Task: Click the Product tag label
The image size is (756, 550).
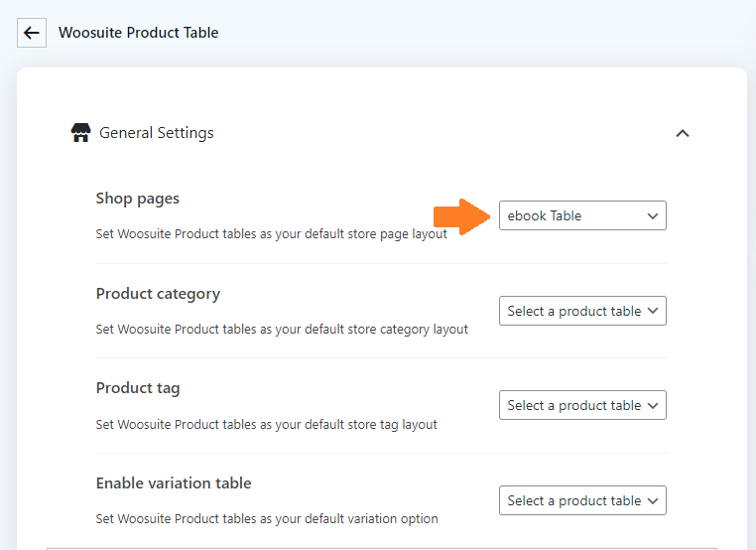Action: click(x=138, y=388)
